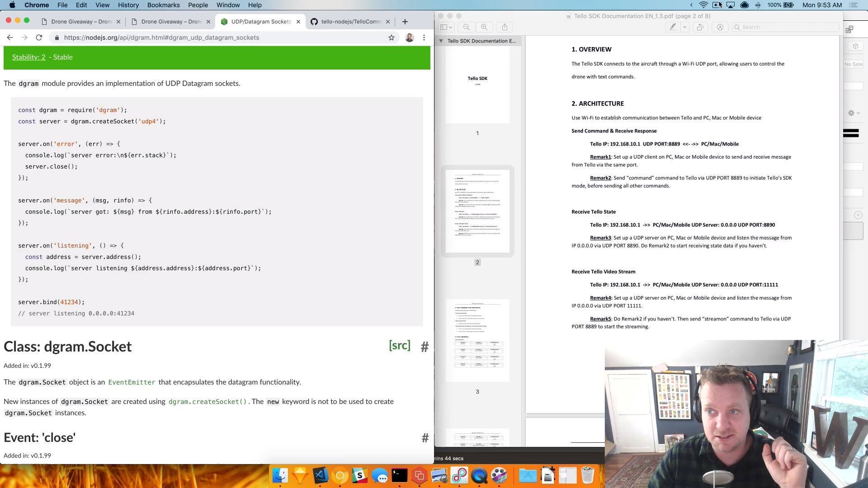Open the Notification Center icon
This screenshot has height=488, width=868.
point(854,5)
